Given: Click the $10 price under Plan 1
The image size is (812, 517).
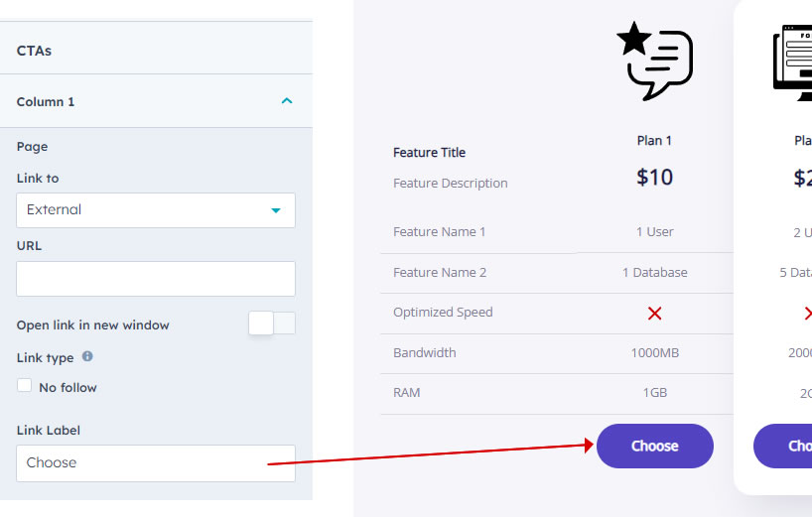Looking at the screenshot, I should pyautogui.click(x=654, y=178).
